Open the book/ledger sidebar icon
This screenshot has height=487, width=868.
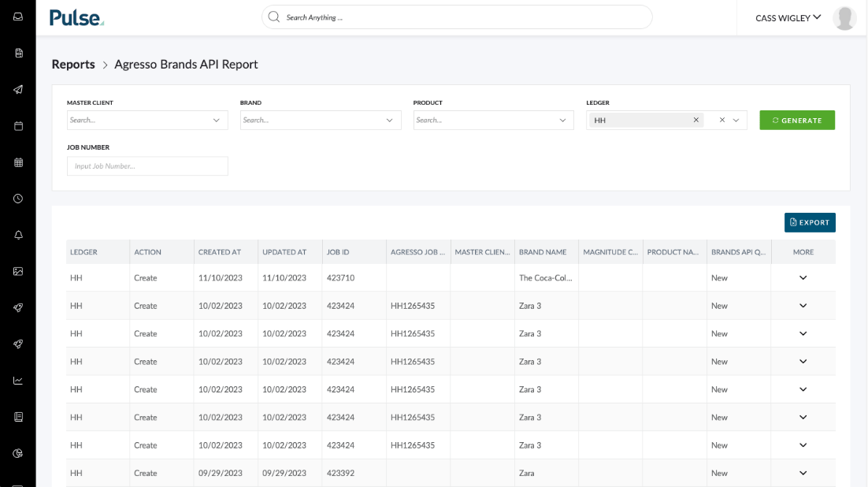18,417
